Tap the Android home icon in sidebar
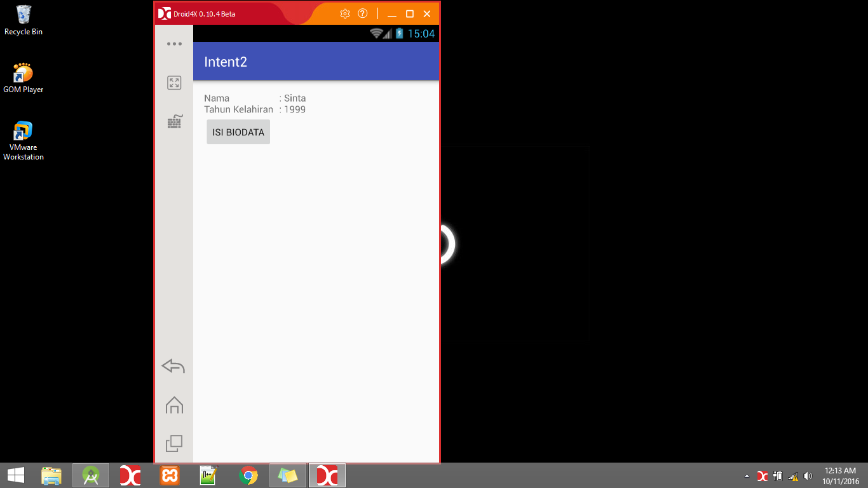The image size is (868, 488). pos(174,405)
